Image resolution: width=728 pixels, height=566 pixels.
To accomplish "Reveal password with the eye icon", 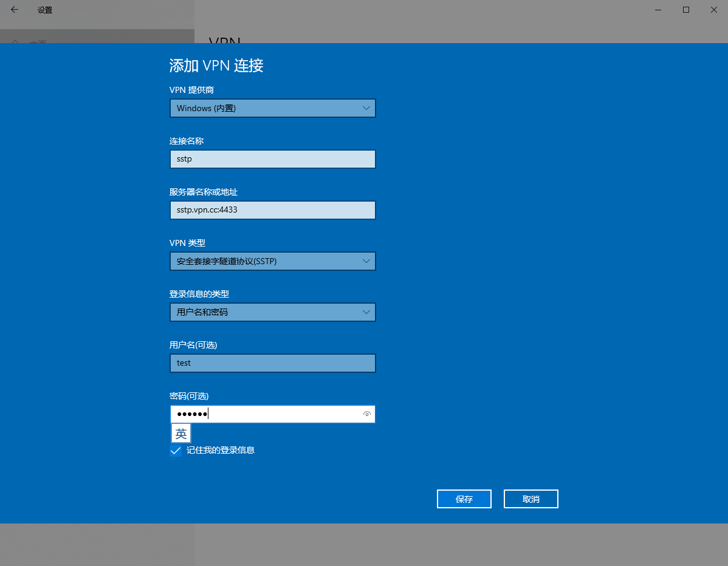I will 366,414.
